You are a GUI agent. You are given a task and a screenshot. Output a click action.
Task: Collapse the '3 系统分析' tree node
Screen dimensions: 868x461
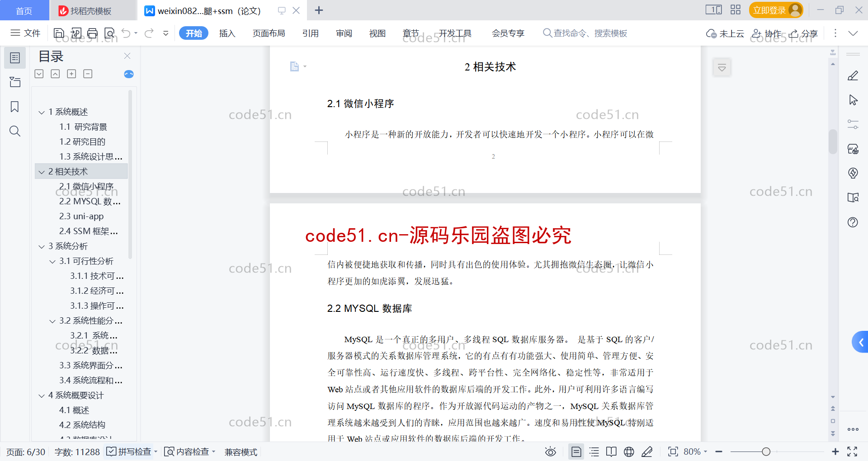click(x=42, y=246)
